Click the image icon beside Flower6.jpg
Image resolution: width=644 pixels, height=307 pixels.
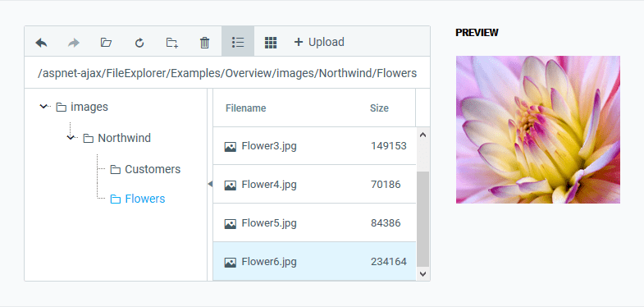(231, 262)
